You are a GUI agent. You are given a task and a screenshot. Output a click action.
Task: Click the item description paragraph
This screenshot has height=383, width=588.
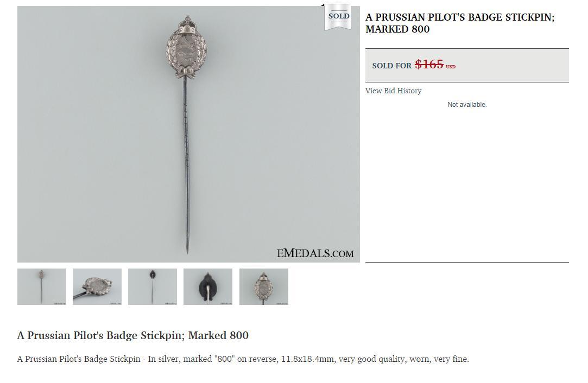pyautogui.click(x=243, y=359)
